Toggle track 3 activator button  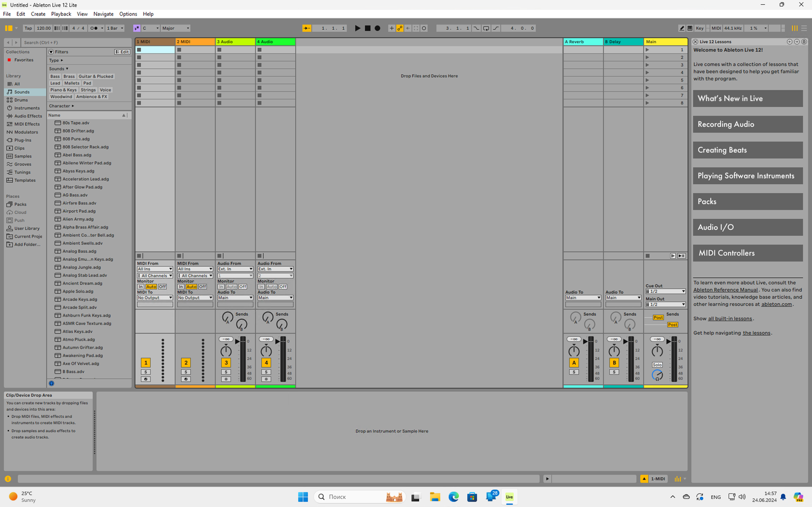[x=226, y=363]
